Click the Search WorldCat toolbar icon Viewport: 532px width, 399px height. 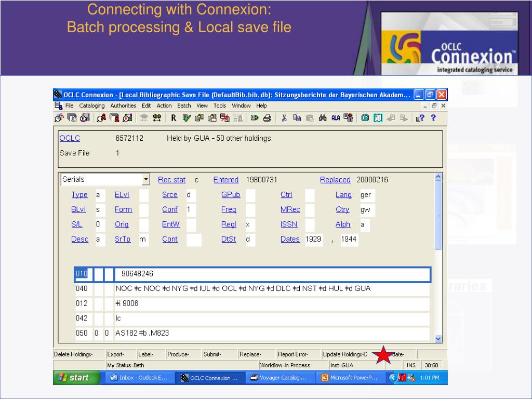pyautogui.click(x=59, y=118)
